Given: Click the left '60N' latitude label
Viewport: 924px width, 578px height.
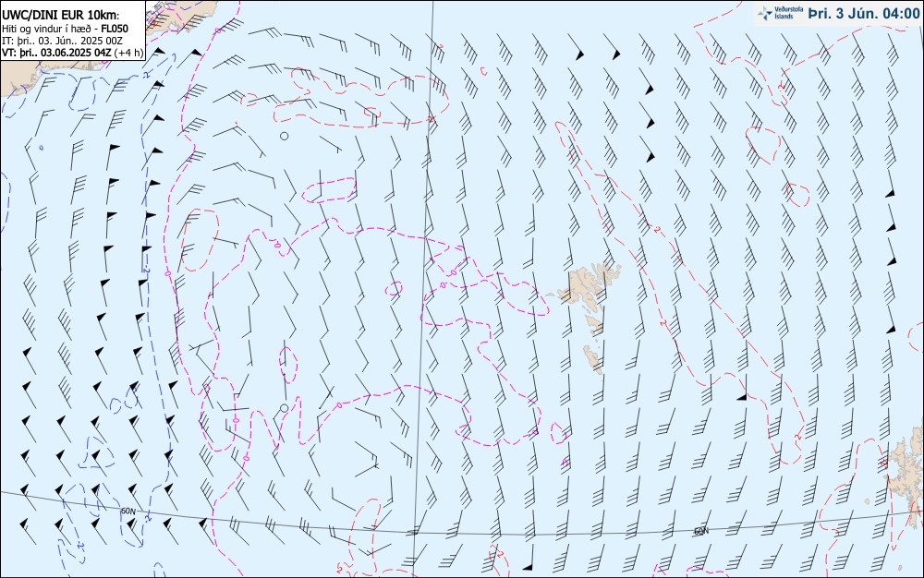Looking at the screenshot, I should click(x=128, y=512).
